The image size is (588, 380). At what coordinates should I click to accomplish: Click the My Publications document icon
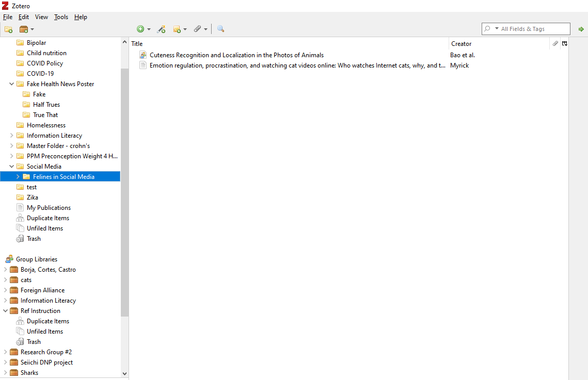[20, 207]
